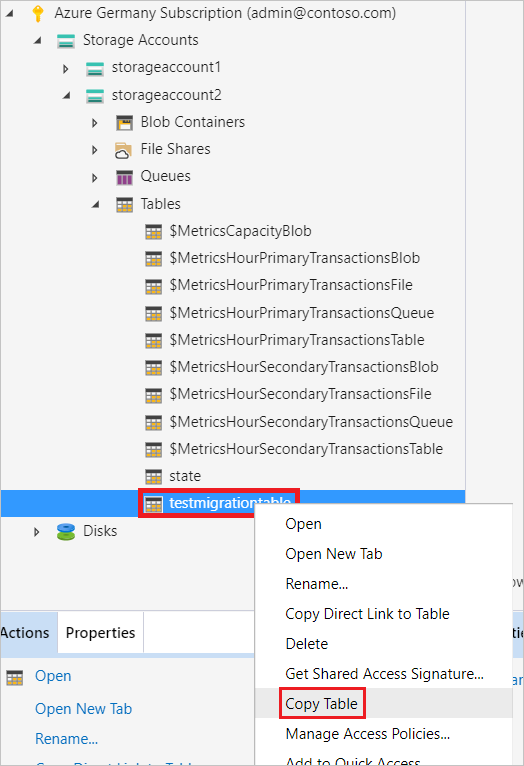Image resolution: width=524 pixels, height=766 pixels.
Task: Select $MetricsHourSecondaryTransactionsQueue table
Action: pos(311,422)
